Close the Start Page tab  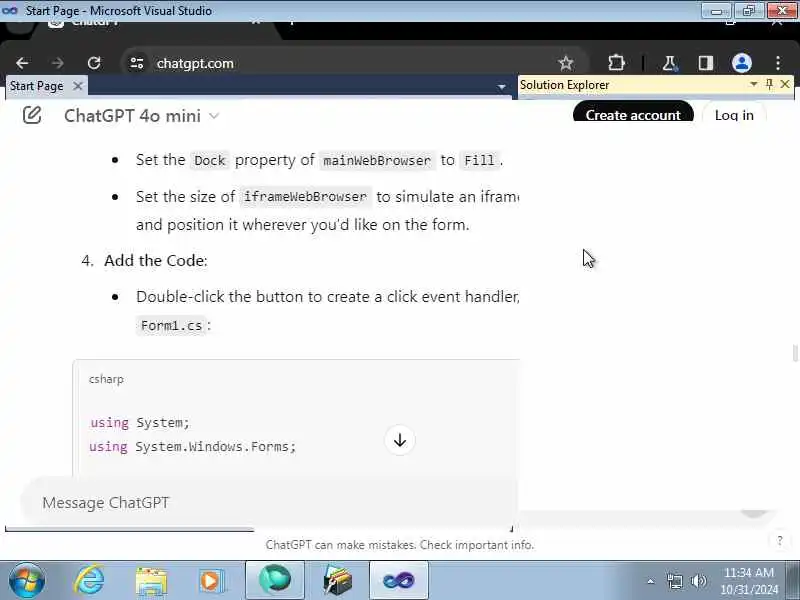pyautogui.click(x=78, y=86)
